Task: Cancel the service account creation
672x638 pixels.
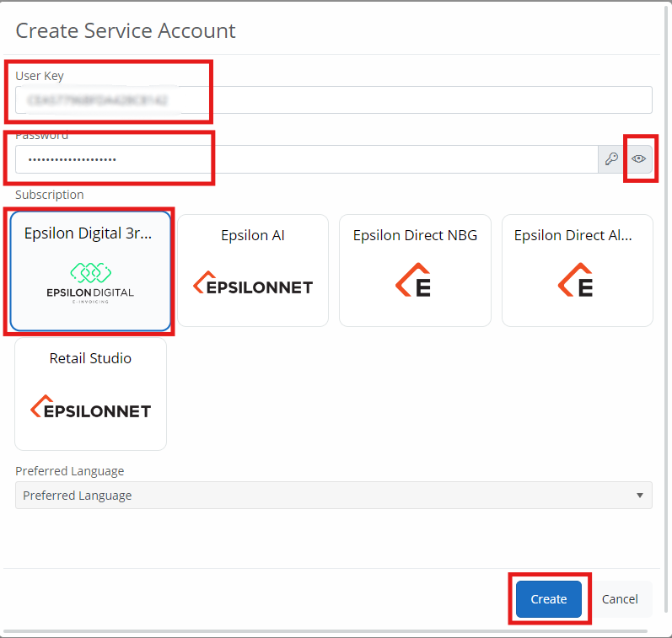Action: [620, 599]
